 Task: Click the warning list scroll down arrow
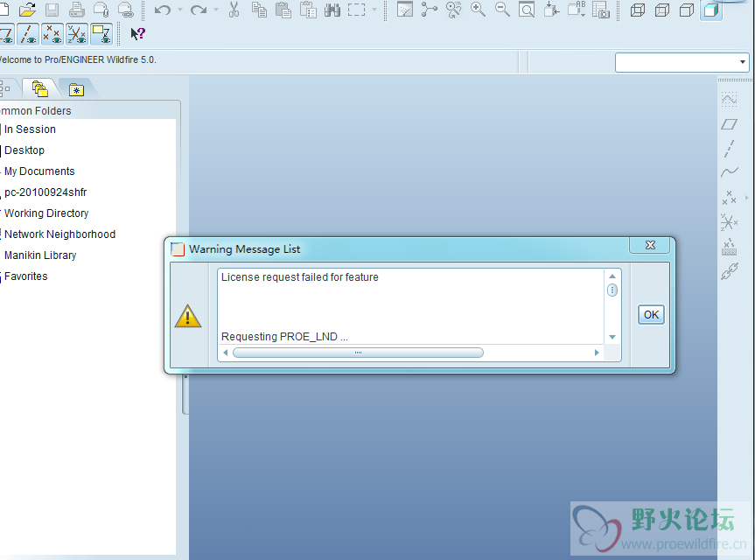tap(612, 337)
